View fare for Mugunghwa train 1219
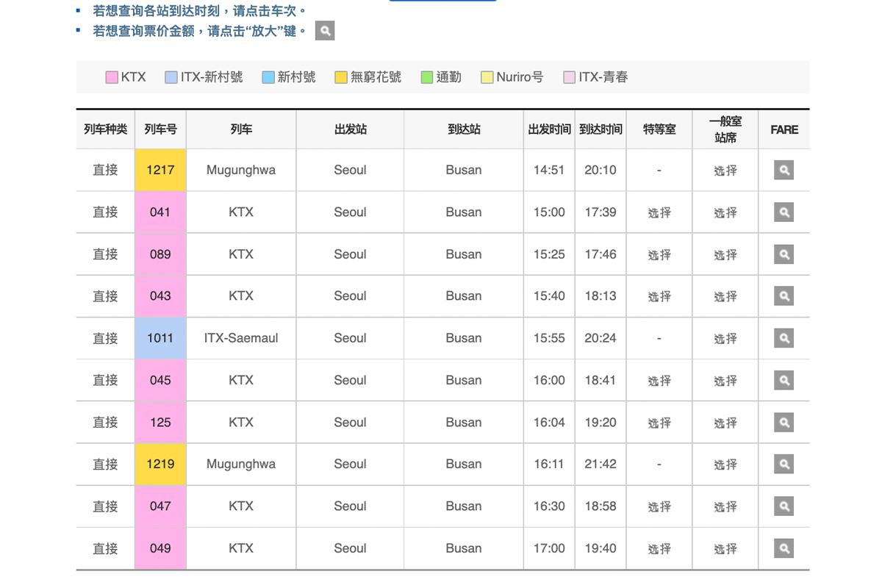Screen dimensions: 882x588 click(x=784, y=465)
